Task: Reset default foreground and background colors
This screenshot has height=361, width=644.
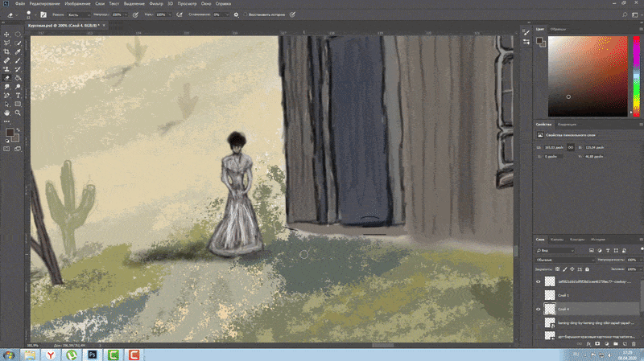Action: pyautogui.click(x=7, y=141)
